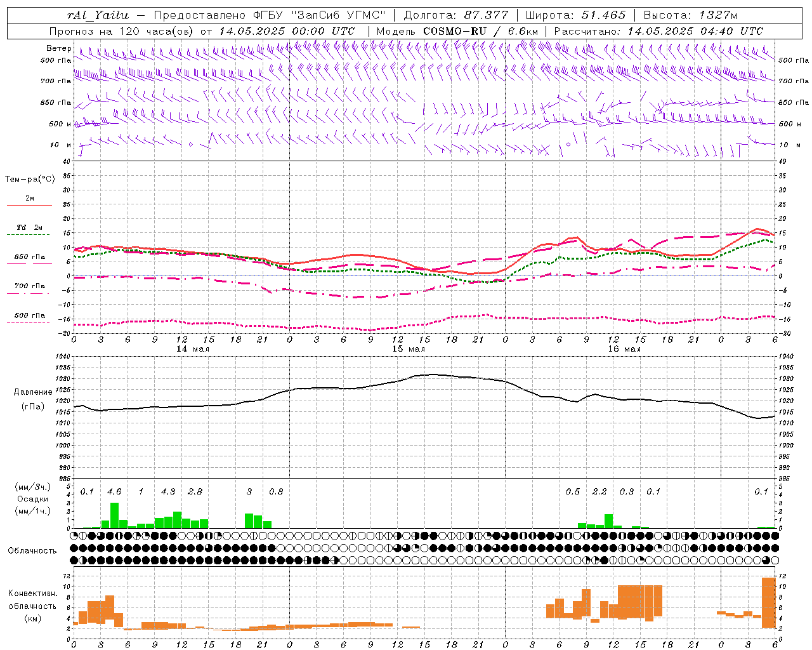Click the 2.2 precipitation total

click(x=599, y=492)
